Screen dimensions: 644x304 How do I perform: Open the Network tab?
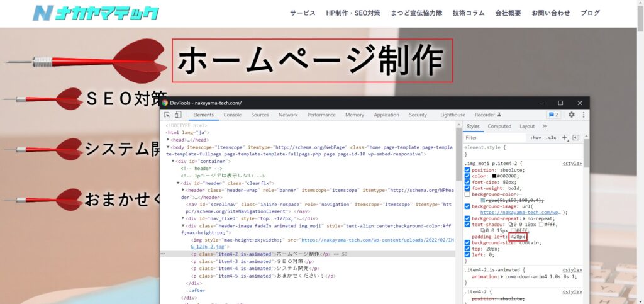288,115
